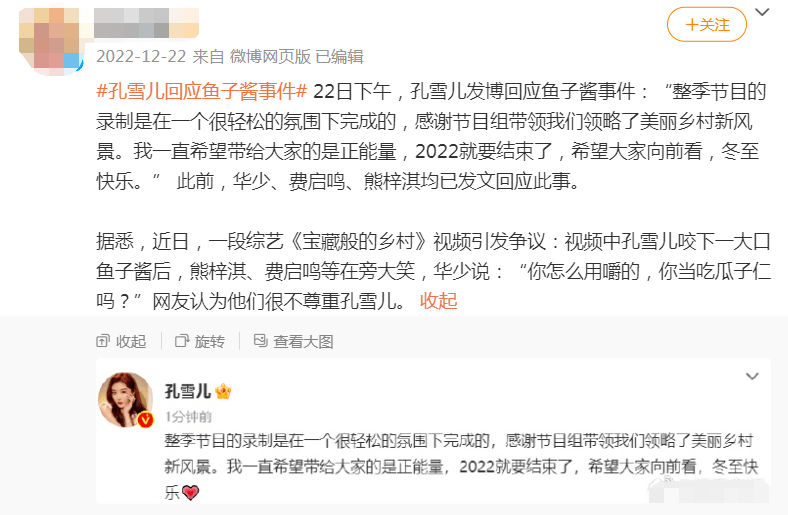Click 微博网页版 source link
The height and width of the screenshot is (515, 788).
pos(270,56)
